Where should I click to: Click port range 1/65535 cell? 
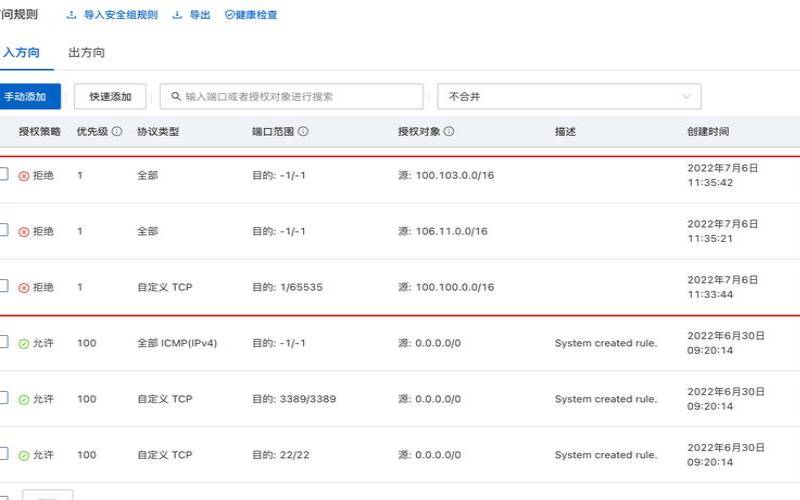click(287, 287)
